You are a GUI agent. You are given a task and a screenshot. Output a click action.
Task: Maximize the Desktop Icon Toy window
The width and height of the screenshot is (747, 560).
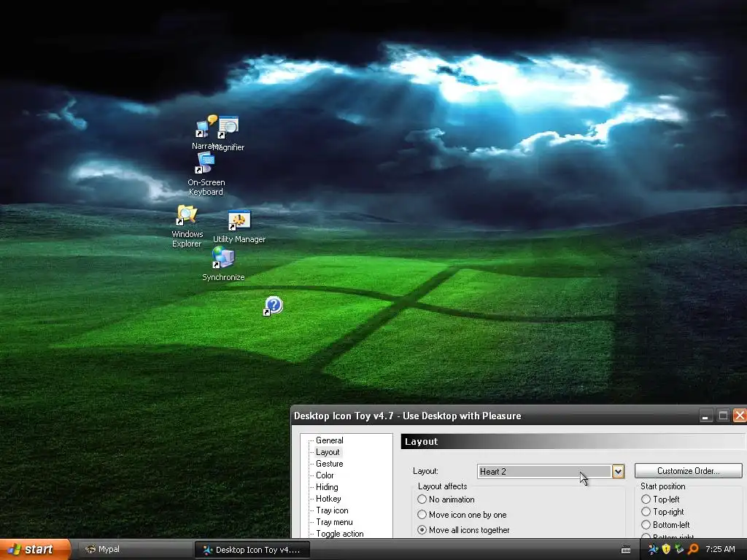[723, 416]
